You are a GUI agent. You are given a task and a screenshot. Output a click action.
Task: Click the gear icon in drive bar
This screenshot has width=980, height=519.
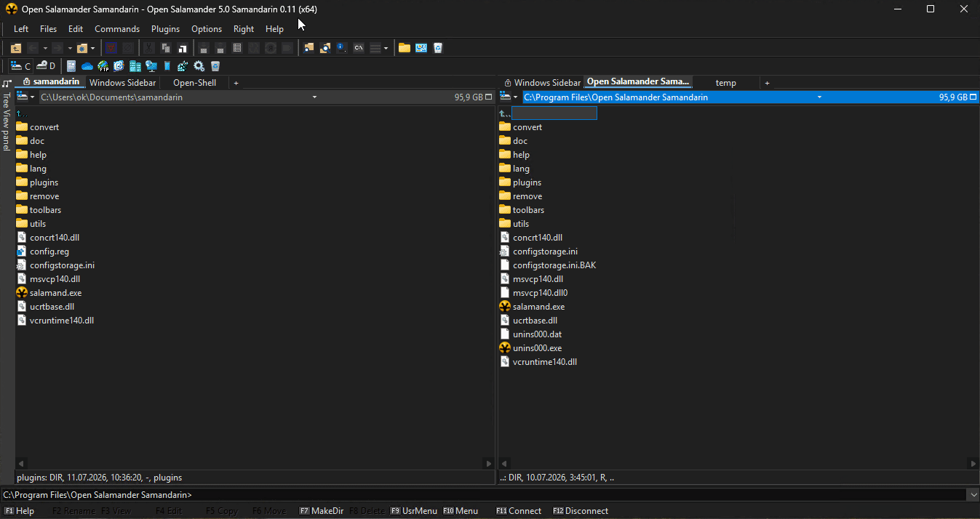point(199,66)
